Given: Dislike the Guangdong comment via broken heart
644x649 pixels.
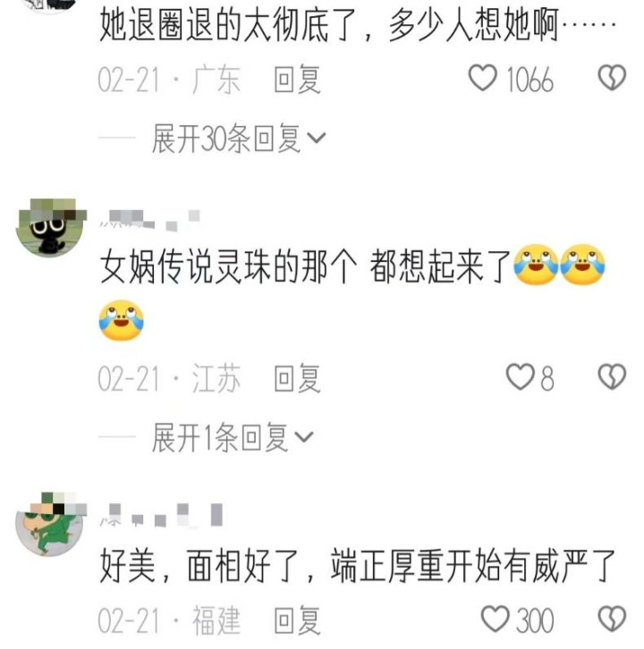Looking at the screenshot, I should [612, 78].
